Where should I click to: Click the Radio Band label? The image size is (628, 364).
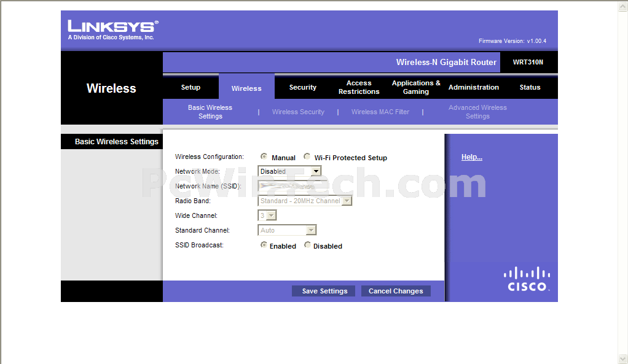point(193,201)
